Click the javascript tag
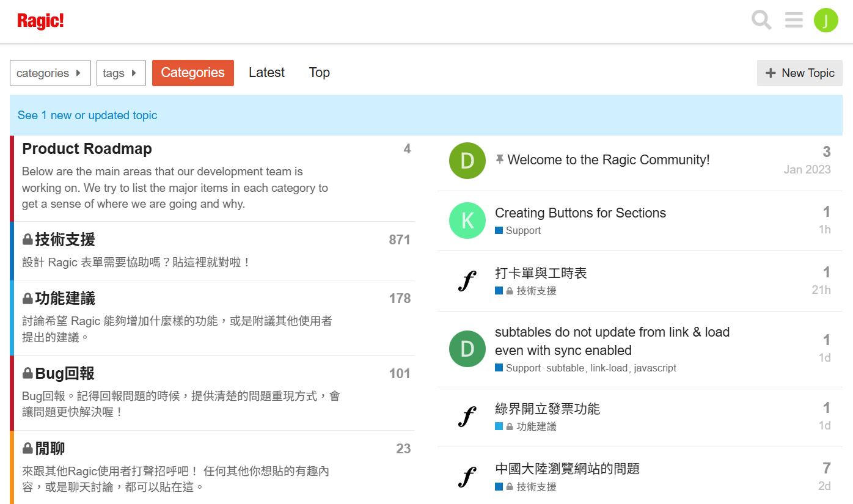 655,368
